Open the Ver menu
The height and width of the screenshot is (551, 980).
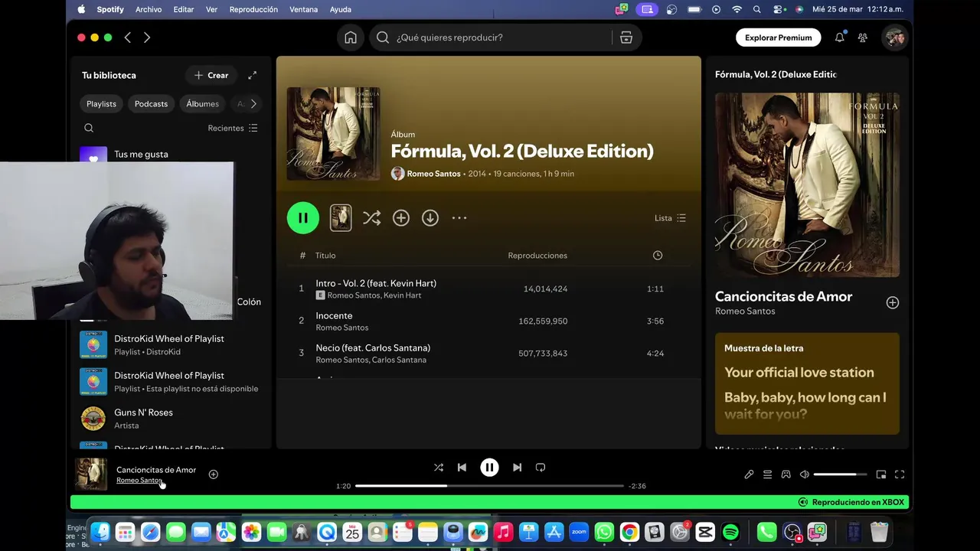pyautogui.click(x=212, y=9)
